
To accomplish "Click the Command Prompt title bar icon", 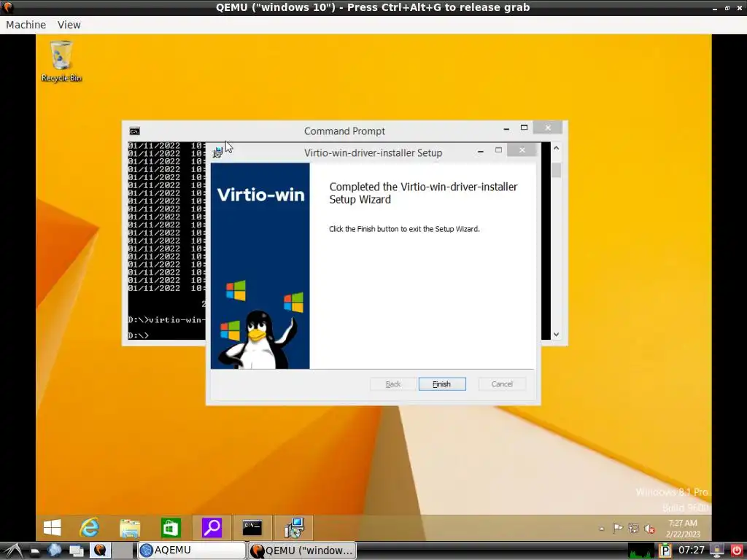I will (134, 131).
